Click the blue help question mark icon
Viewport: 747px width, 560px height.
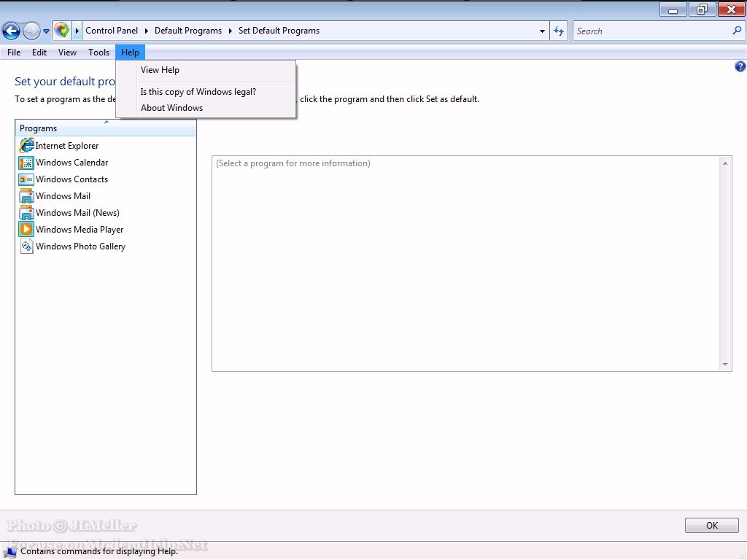point(740,66)
